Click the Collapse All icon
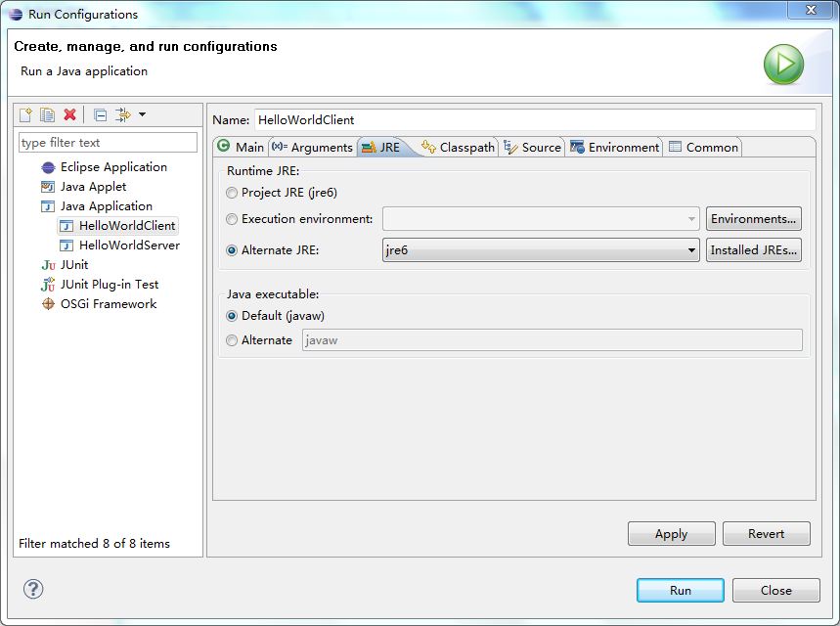The width and height of the screenshot is (840, 626). pyautogui.click(x=101, y=115)
